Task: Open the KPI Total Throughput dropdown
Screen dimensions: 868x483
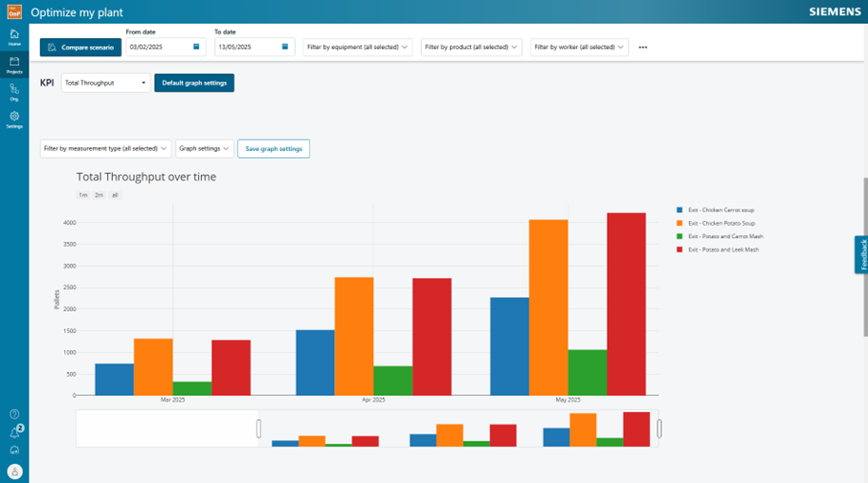Action: tap(105, 83)
